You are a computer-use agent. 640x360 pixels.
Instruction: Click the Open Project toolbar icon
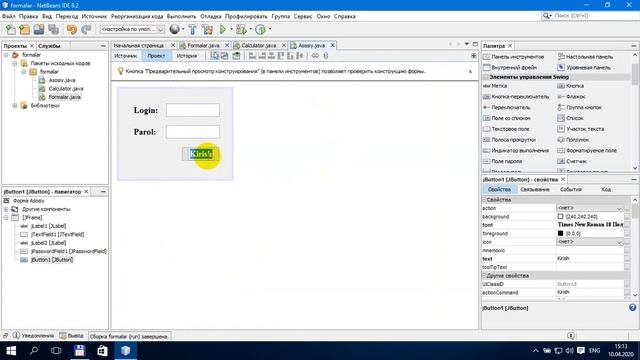[x=39, y=29]
